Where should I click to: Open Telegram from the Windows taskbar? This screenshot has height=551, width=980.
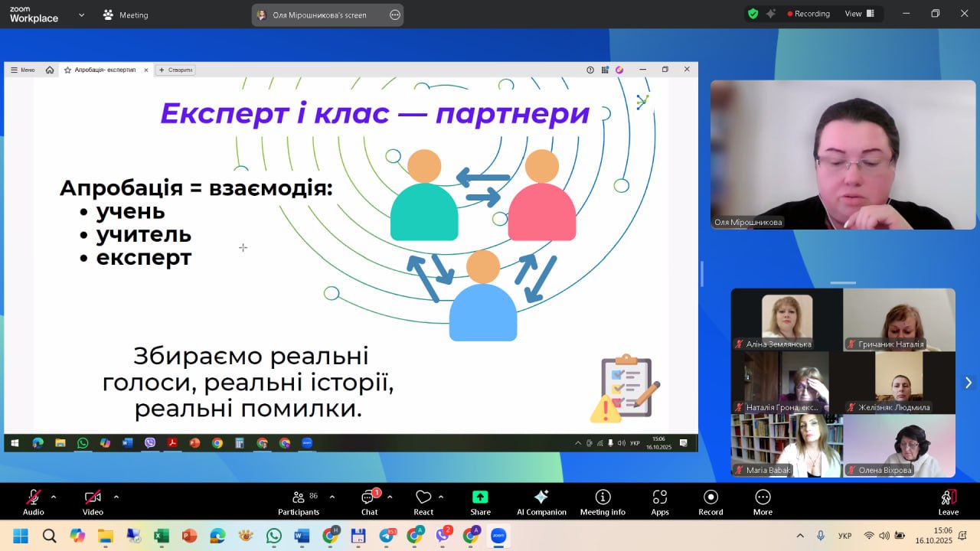[387, 536]
